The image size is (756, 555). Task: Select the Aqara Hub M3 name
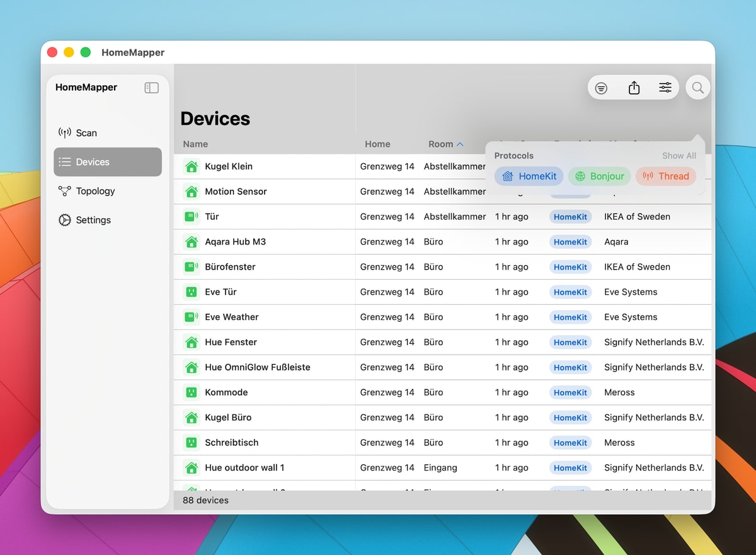pyautogui.click(x=235, y=242)
